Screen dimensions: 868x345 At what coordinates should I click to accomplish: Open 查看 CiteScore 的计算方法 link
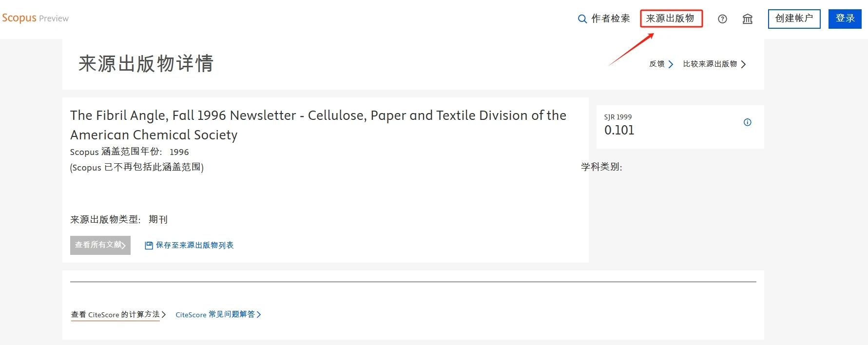pos(116,315)
